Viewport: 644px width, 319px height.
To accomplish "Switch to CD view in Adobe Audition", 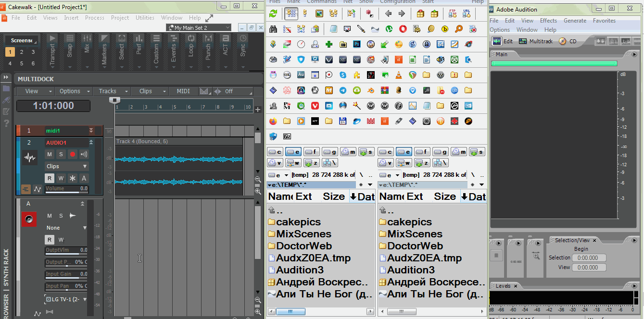I will 568,41.
